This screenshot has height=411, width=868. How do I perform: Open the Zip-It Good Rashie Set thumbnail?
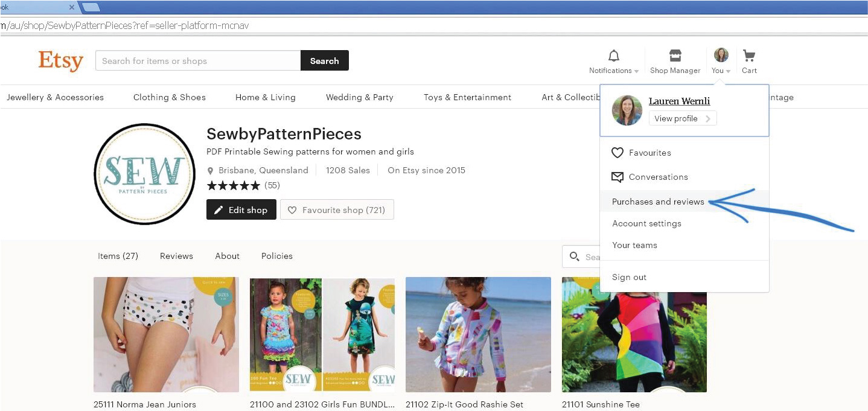coord(478,334)
